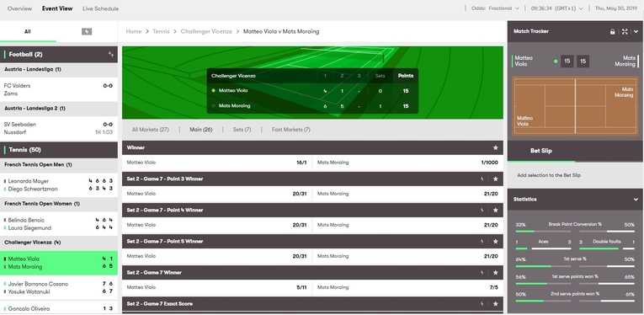The height and width of the screenshot is (315, 644).
Task: Open SV Seeboden v Nussdorf match
Action: pyautogui.click(x=59, y=128)
